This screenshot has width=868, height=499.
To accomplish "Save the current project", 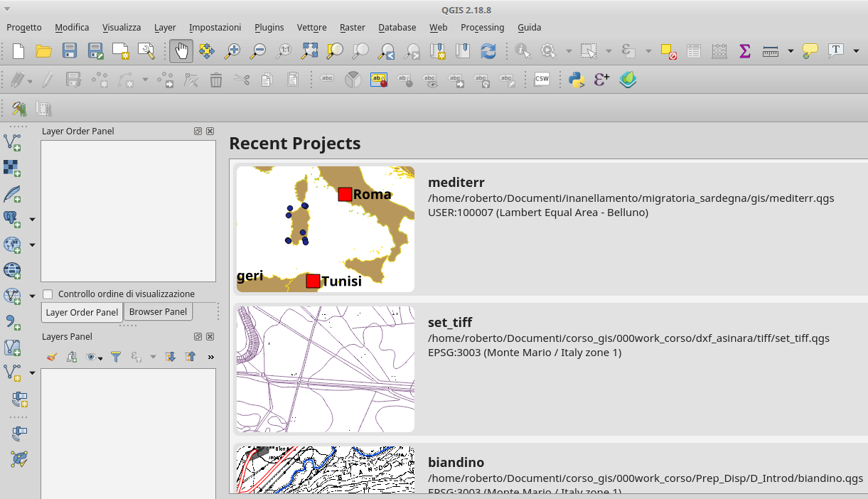I will click(70, 50).
